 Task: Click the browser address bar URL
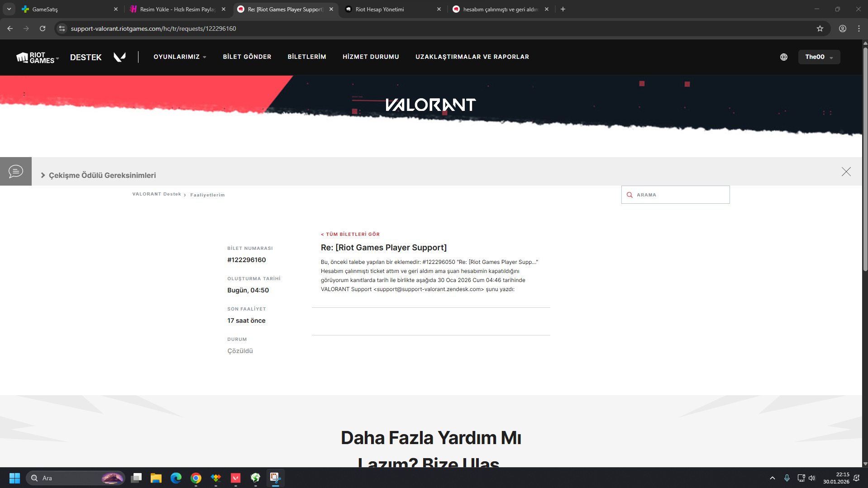click(153, 29)
